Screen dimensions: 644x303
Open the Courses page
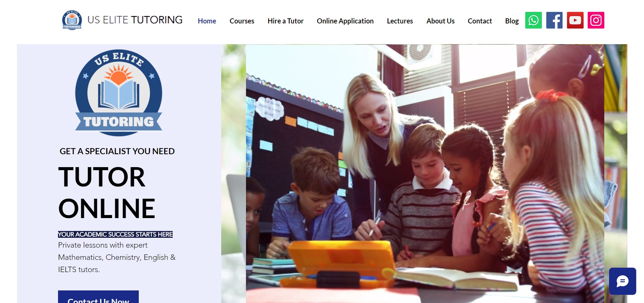tap(242, 21)
